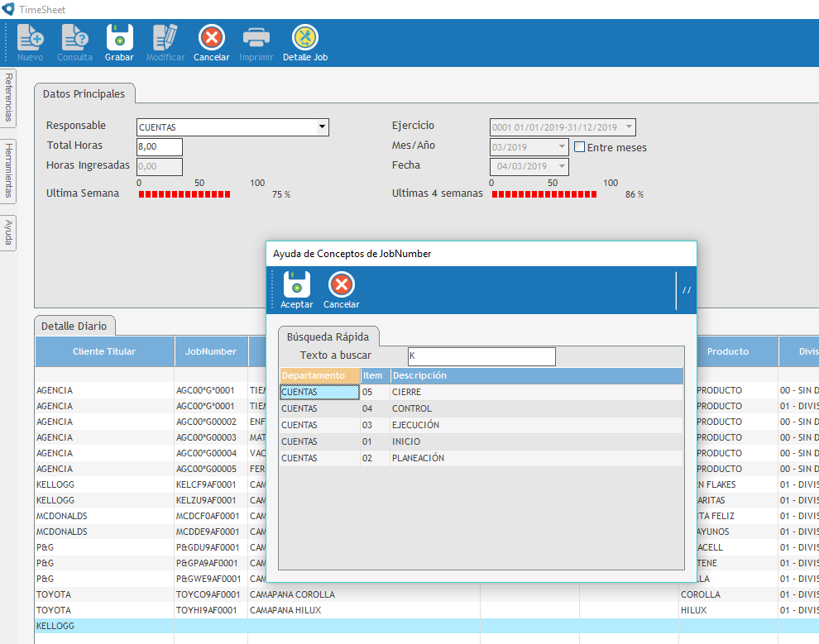Select the PLANEACIÓN row in the list
Screen dimensions: 819x644
tap(418, 458)
